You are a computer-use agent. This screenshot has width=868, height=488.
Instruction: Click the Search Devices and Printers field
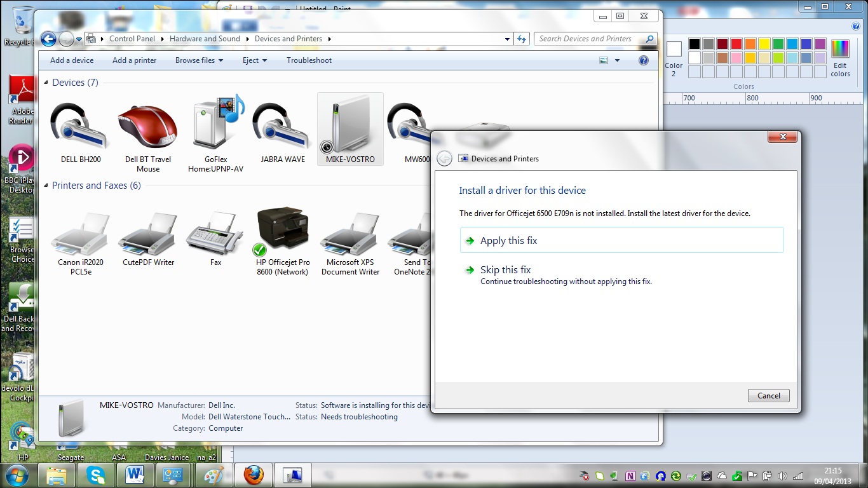(595, 39)
